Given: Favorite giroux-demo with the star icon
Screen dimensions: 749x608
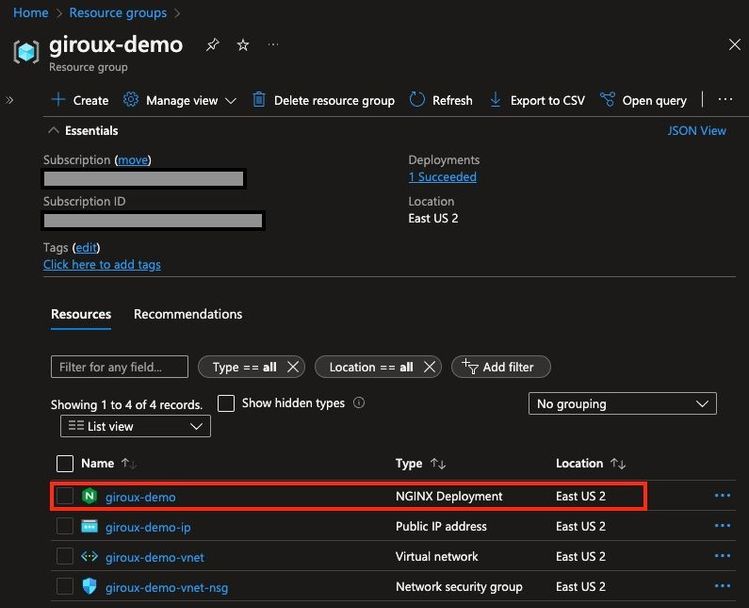Looking at the screenshot, I should [242, 45].
